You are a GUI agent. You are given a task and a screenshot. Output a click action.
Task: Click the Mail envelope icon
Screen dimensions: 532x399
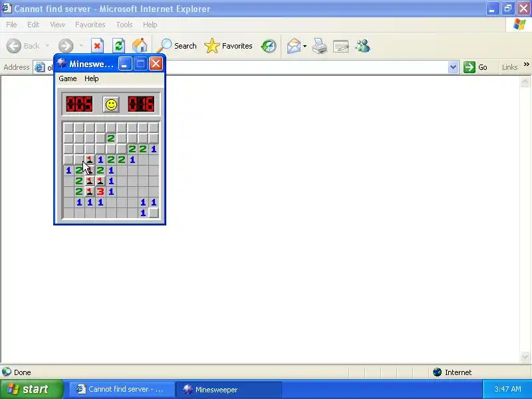point(294,46)
